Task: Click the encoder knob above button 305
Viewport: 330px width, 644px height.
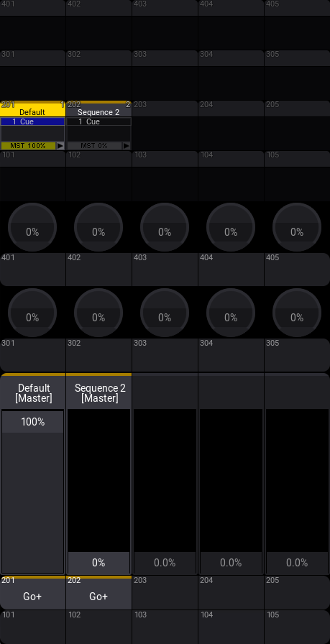Action: 297,313
